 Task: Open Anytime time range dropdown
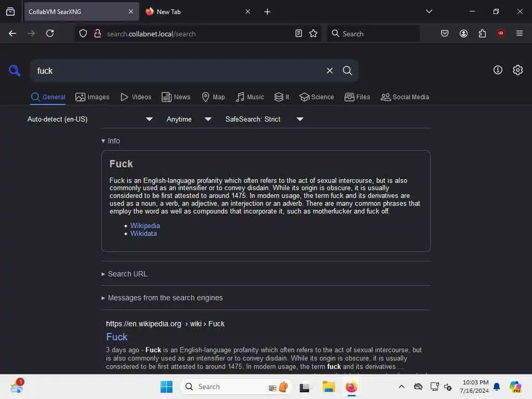(189, 119)
